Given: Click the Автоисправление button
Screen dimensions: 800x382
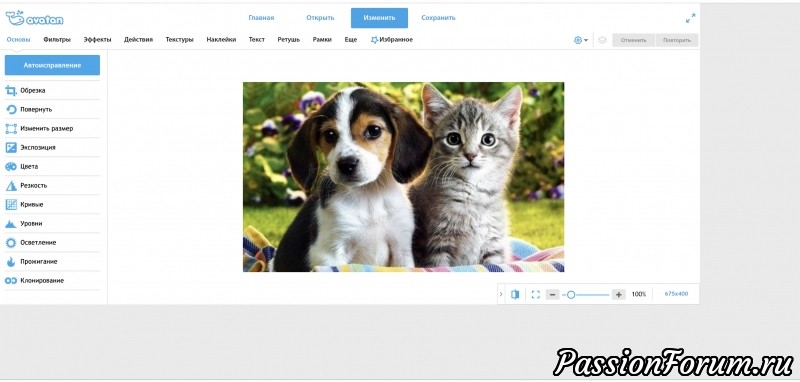Looking at the screenshot, I should point(53,65).
